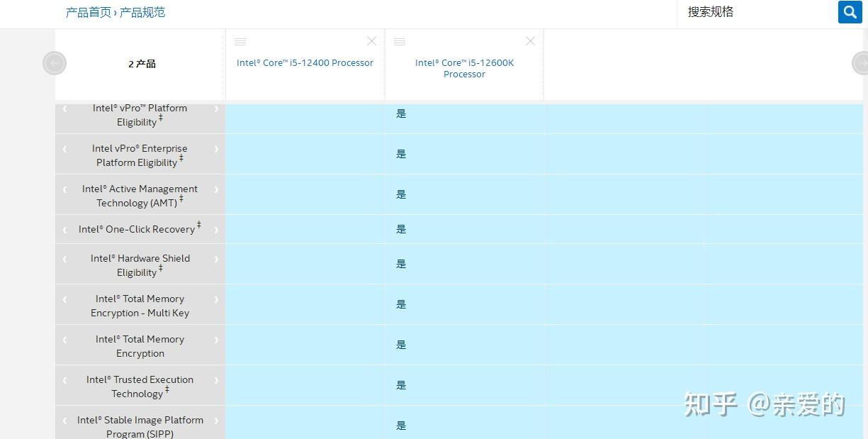Click 是 value in Hardware Shield Eligibility row
Viewport: 868px width, 439px height.
[401, 264]
